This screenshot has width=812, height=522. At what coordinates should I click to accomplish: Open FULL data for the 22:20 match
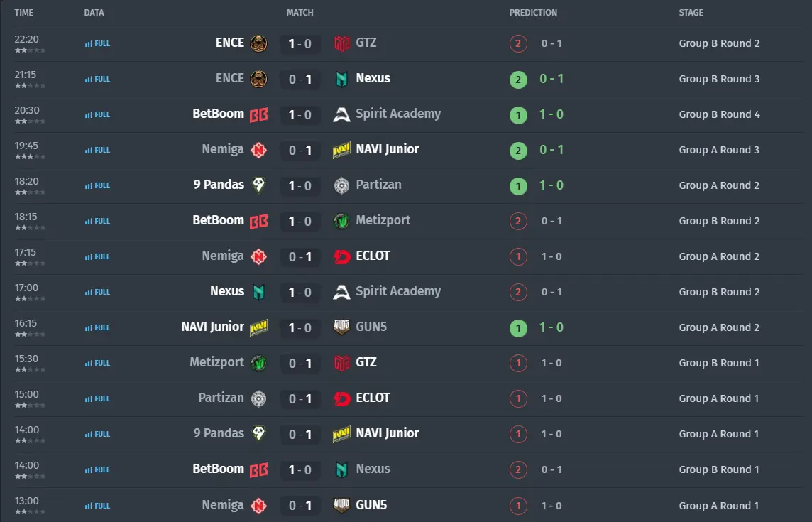[x=97, y=43]
